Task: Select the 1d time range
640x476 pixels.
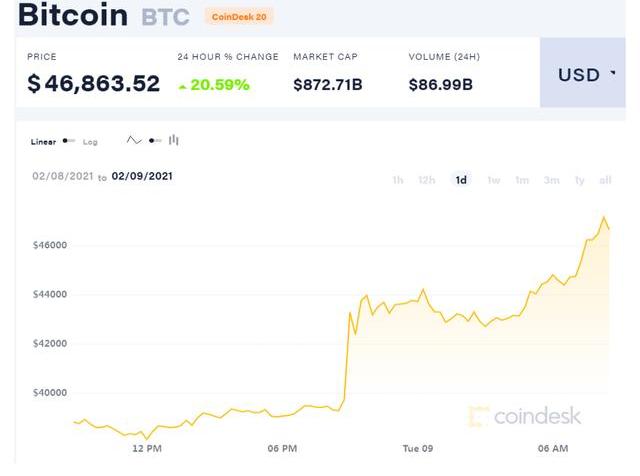Action: (461, 180)
